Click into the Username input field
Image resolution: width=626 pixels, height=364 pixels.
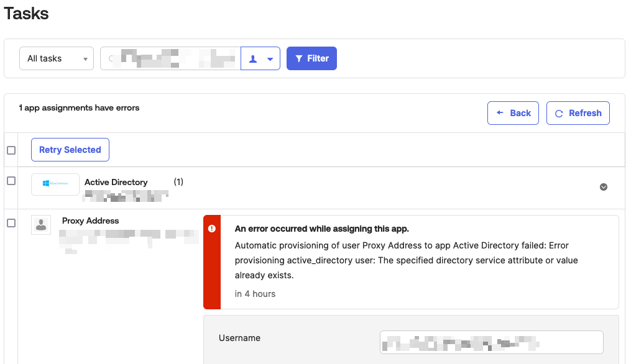point(491,342)
